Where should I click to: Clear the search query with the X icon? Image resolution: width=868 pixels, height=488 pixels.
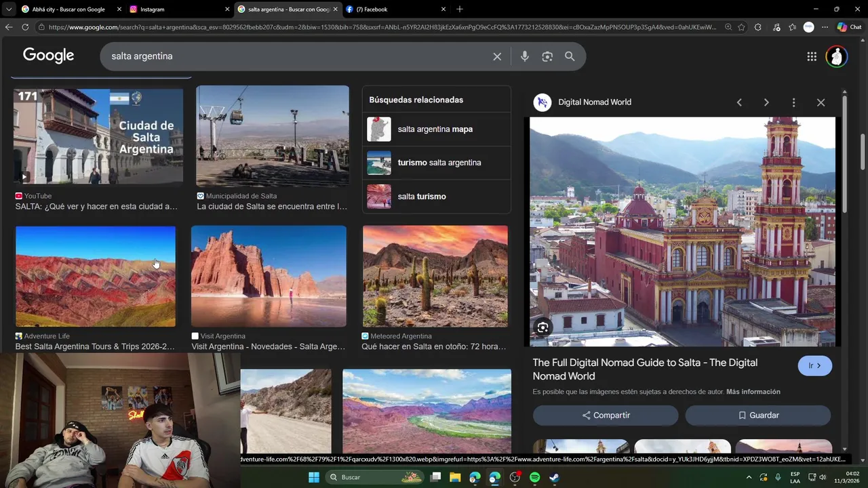pyautogui.click(x=497, y=56)
